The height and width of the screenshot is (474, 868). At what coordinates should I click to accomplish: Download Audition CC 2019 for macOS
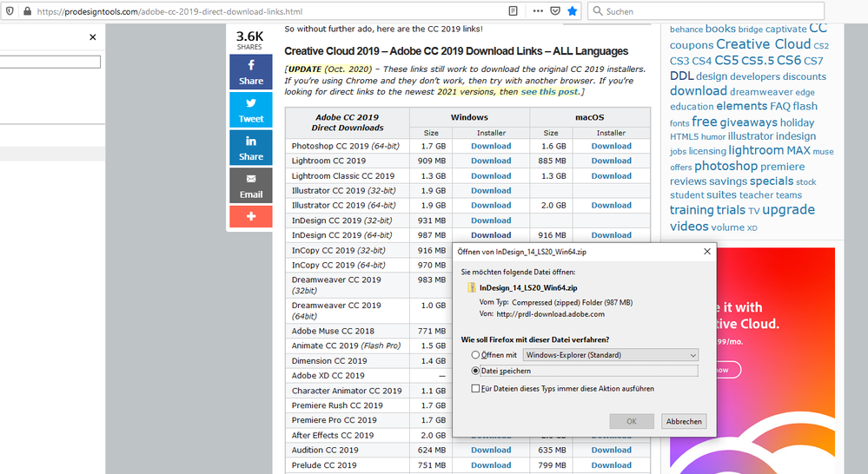[x=611, y=451]
